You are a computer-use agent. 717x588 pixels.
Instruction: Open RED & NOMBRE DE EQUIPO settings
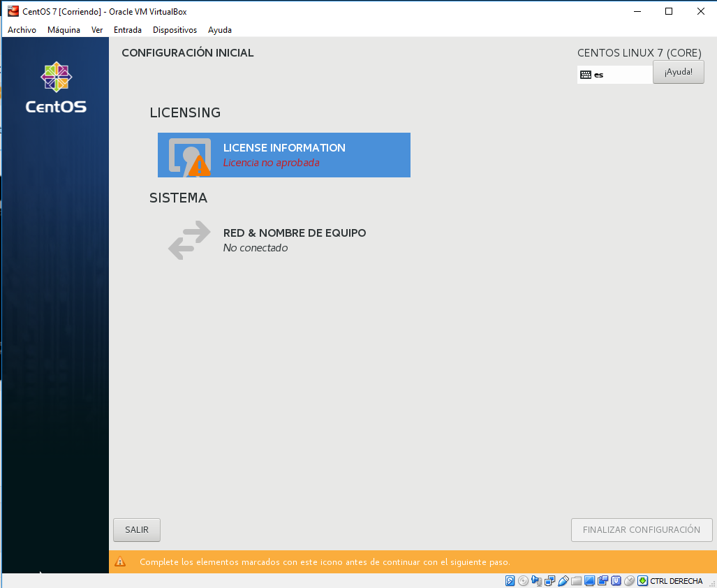point(294,240)
